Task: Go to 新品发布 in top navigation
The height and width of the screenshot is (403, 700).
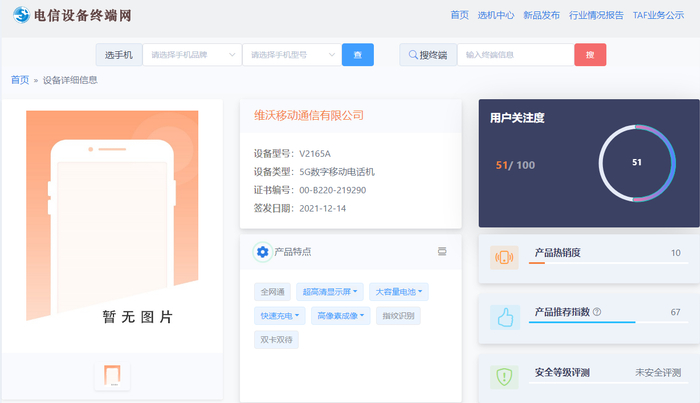Action: [x=541, y=15]
